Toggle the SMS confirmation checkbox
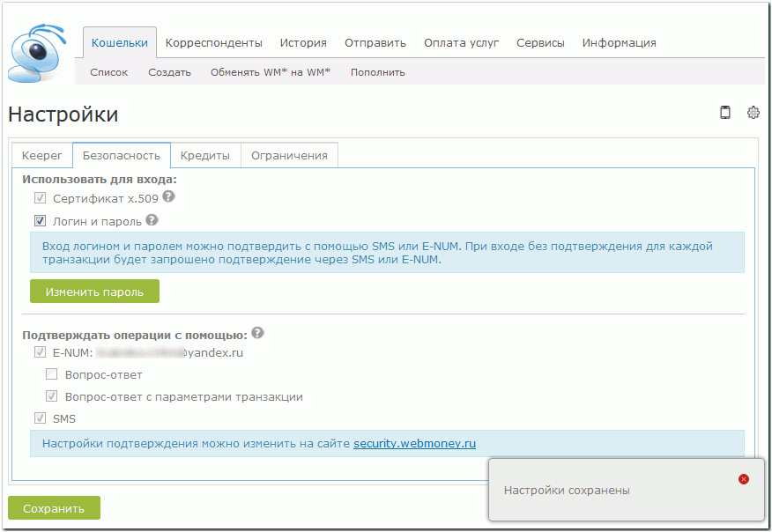772x532 pixels. click(40, 418)
